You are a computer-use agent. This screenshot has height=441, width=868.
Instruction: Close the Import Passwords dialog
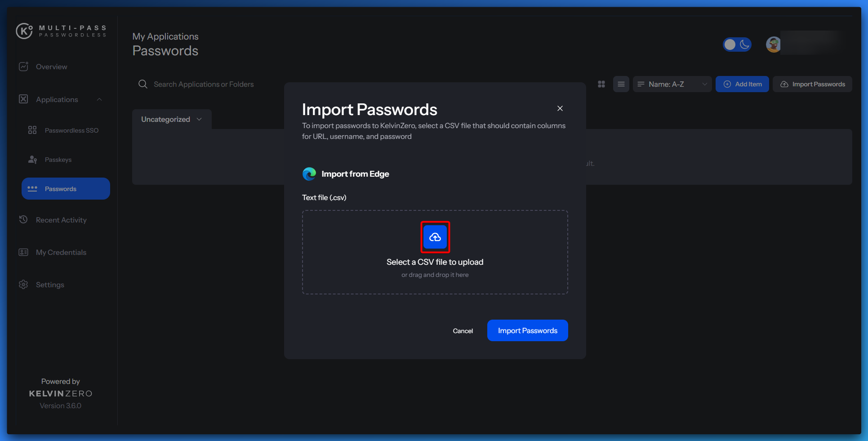(x=560, y=108)
